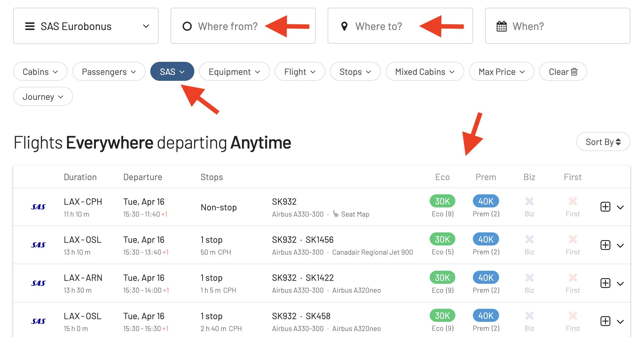
Task: Select the 40K Prem fare for LAX-ARN
Action: [x=486, y=278]
